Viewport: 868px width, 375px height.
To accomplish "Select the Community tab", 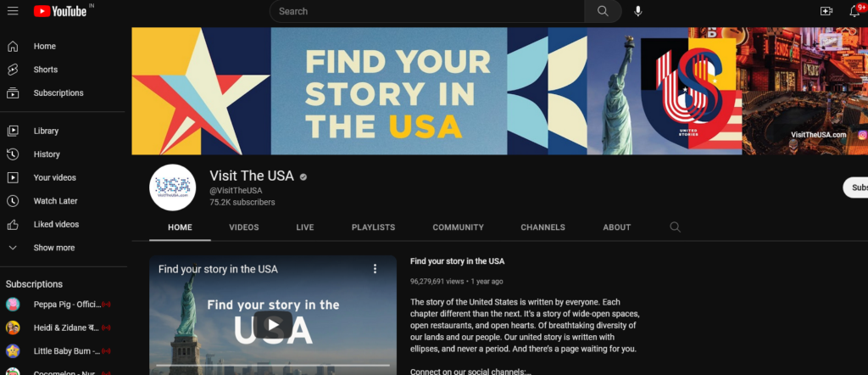I will coord(458,227).
